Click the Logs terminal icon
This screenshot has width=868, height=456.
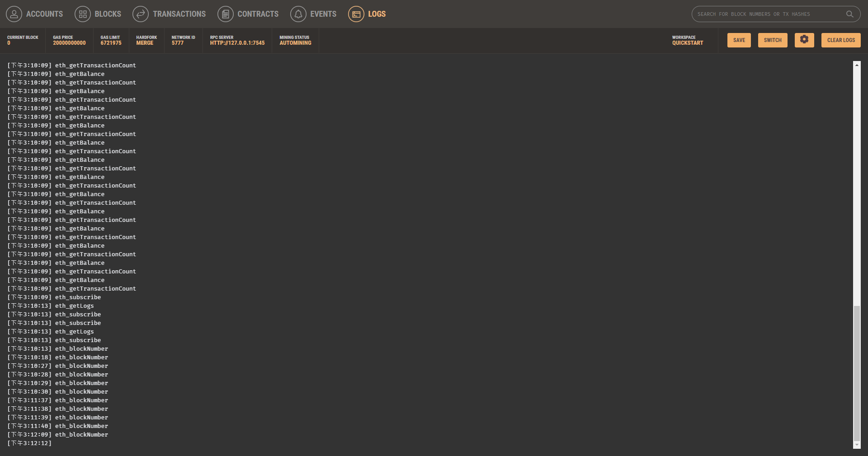click(356, 14)
